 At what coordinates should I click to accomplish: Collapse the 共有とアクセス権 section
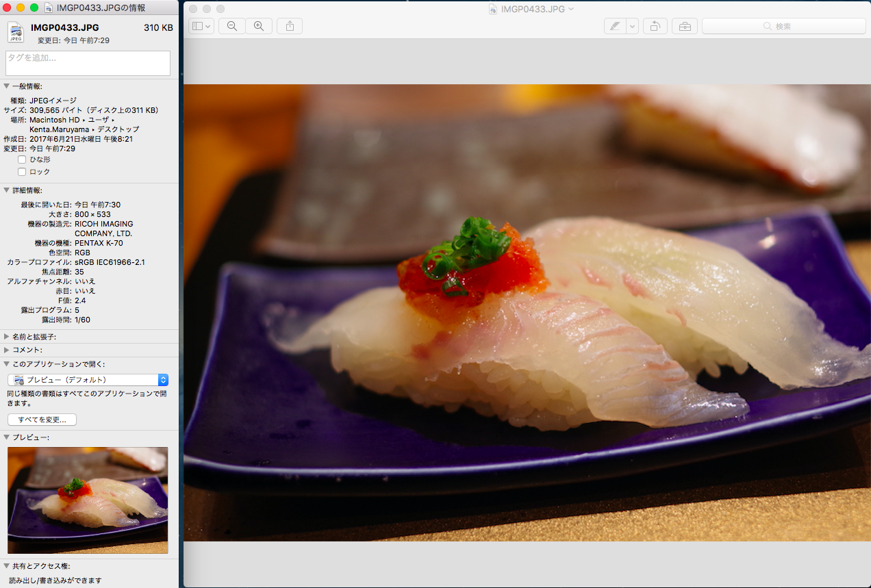7,566
